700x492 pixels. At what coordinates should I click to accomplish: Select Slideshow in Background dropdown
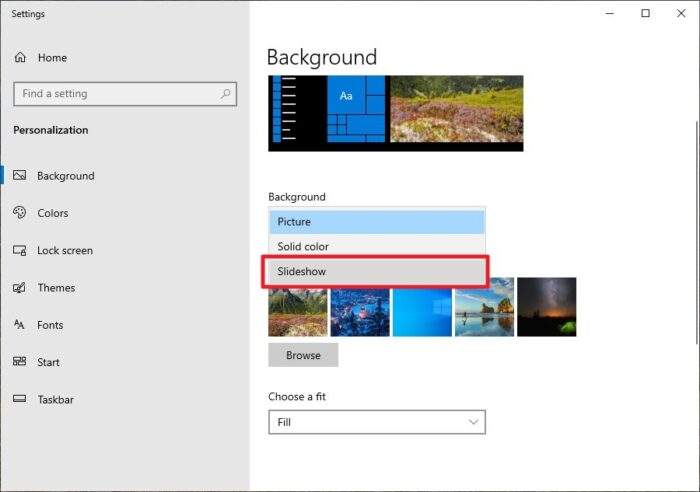377,271
